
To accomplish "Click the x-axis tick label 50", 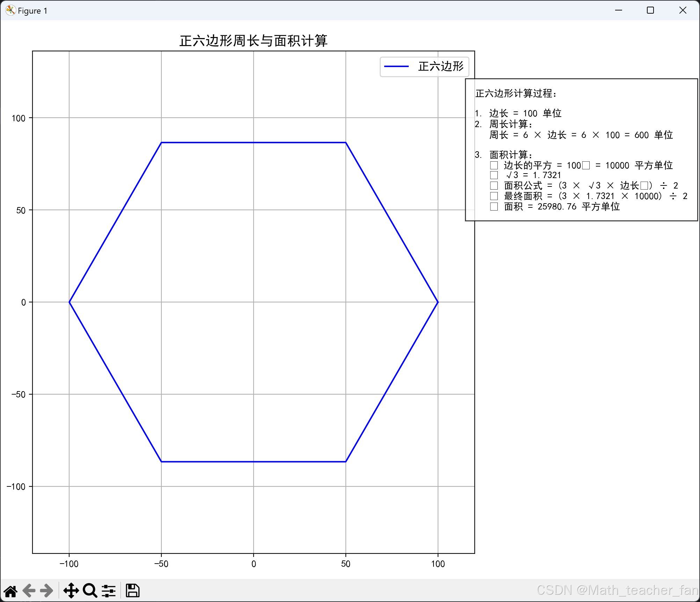I will [x=346, y=564].
